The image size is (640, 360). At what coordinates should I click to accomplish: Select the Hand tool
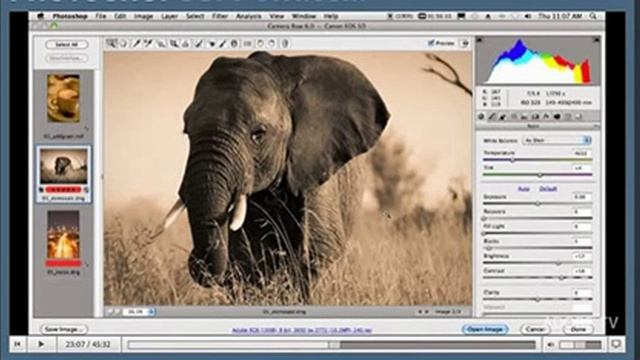[123, 43]
